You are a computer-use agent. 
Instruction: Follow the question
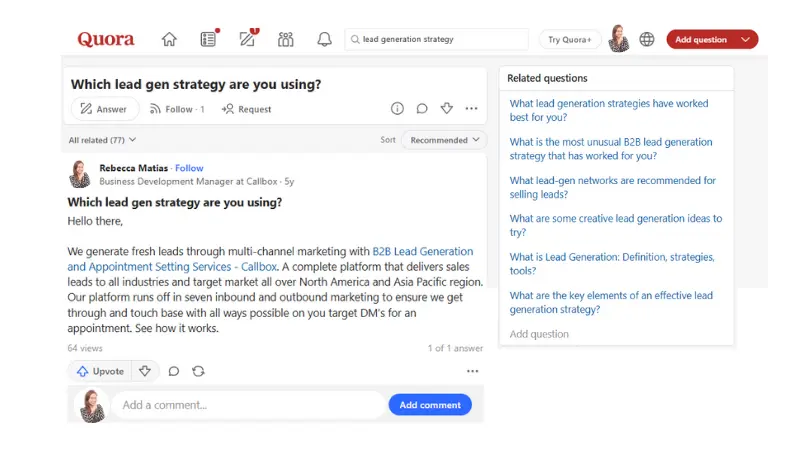tap(177, 109)
